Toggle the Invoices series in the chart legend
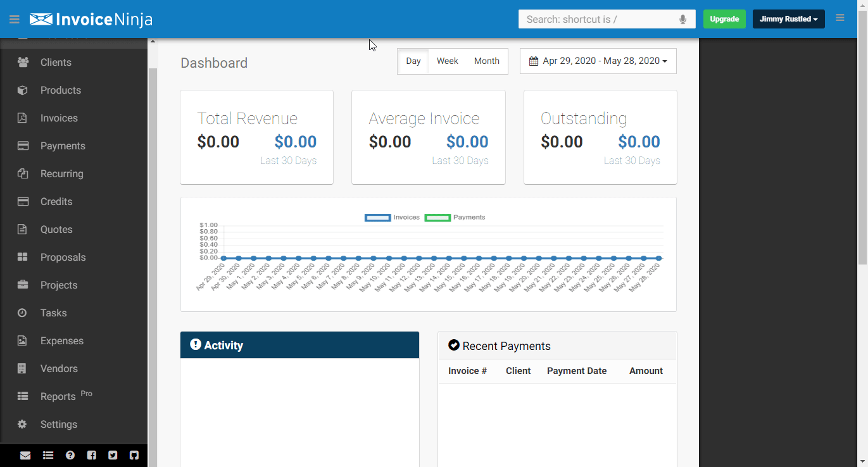The image size is (868, 467). [x=378, y=217]
